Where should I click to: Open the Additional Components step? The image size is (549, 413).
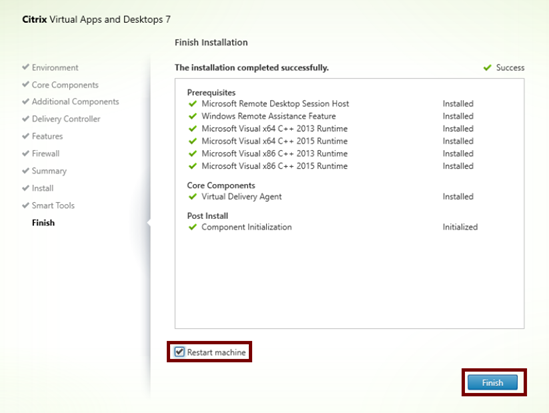click(x=75, y=102)
